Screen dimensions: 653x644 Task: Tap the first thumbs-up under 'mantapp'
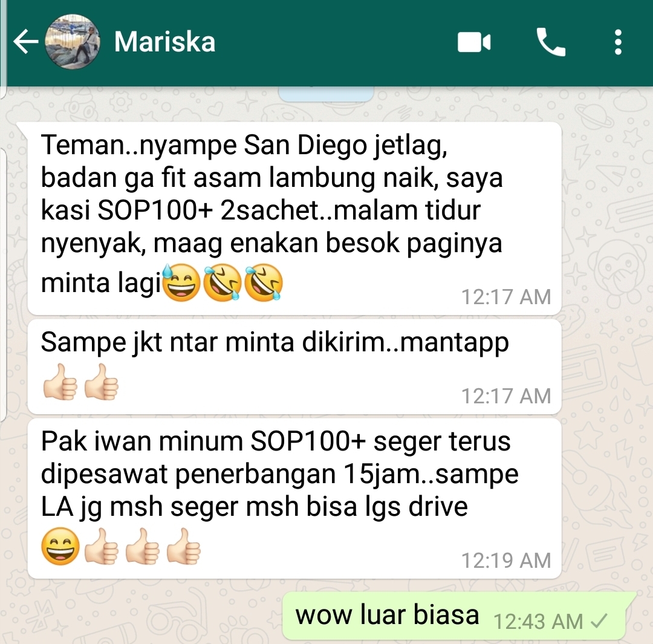[60, 382]
